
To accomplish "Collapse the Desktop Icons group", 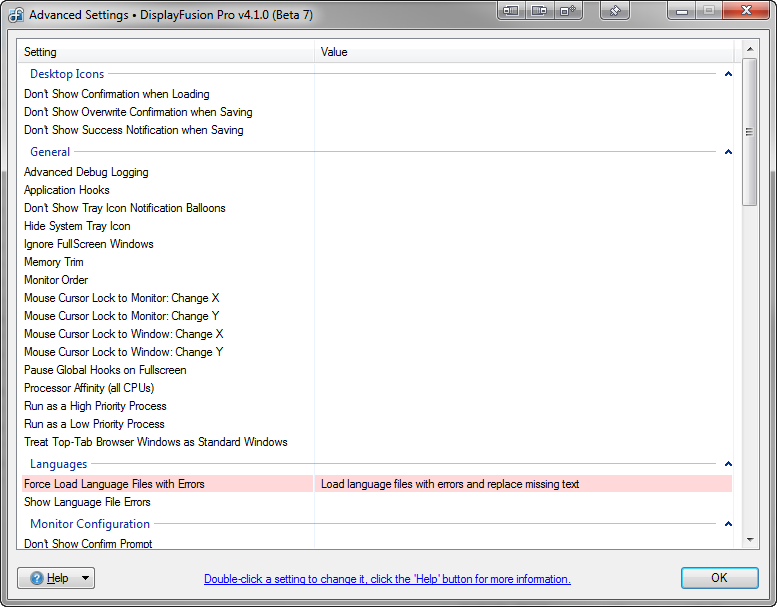I will click(x=728, y=74).
